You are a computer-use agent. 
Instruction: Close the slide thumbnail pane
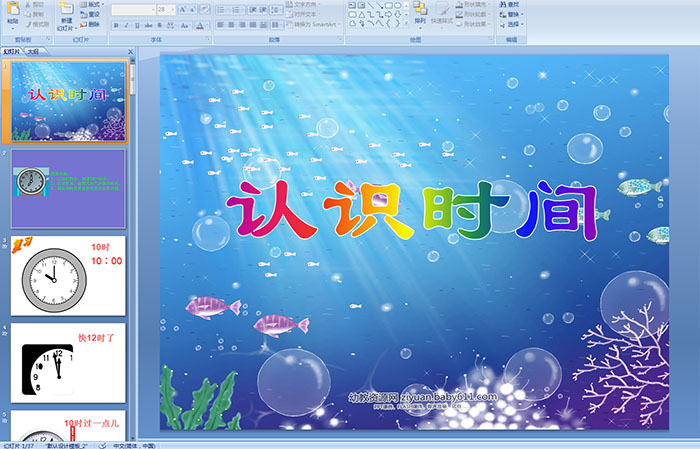(130, 52)
